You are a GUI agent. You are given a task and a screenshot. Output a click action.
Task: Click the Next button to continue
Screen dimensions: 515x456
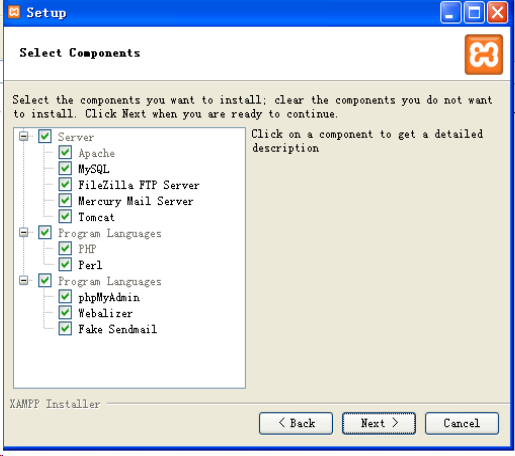379,423
